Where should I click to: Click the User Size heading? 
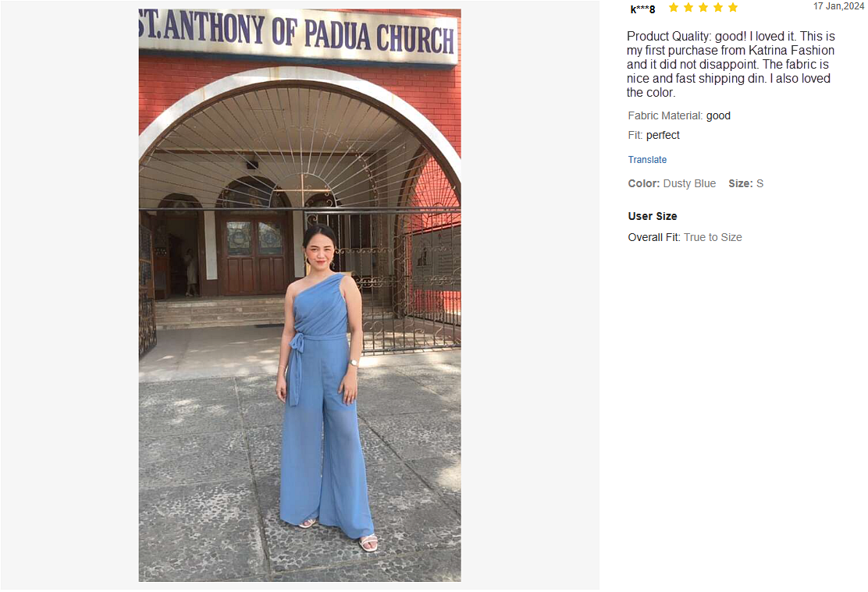652,216
